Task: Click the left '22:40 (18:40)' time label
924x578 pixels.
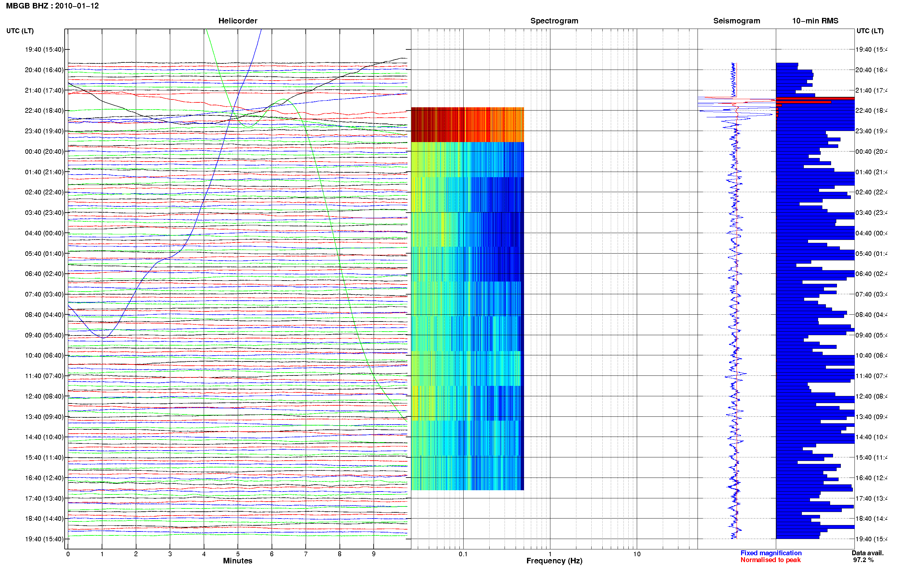Action: pyautogui.click(x=44, y=111)
